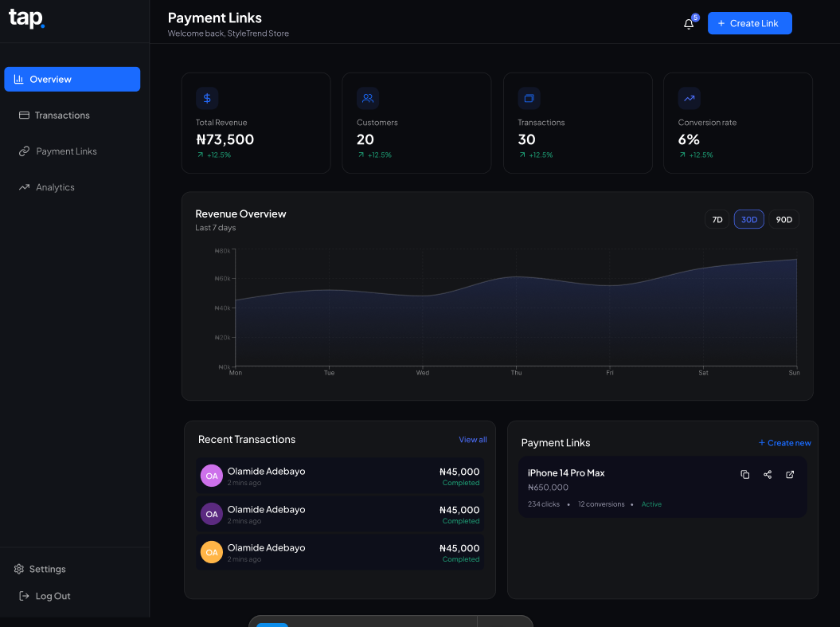Image resolution: width=840 pixels, height=627 pixels.
Task: Click the 234 clicks stat
Action: [544, 504]
